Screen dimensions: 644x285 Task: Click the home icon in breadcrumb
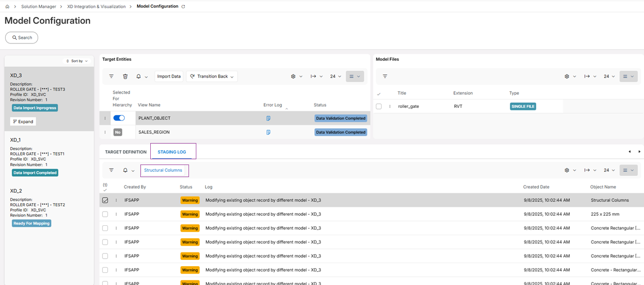pyautogui.click(x=7, y=7)
